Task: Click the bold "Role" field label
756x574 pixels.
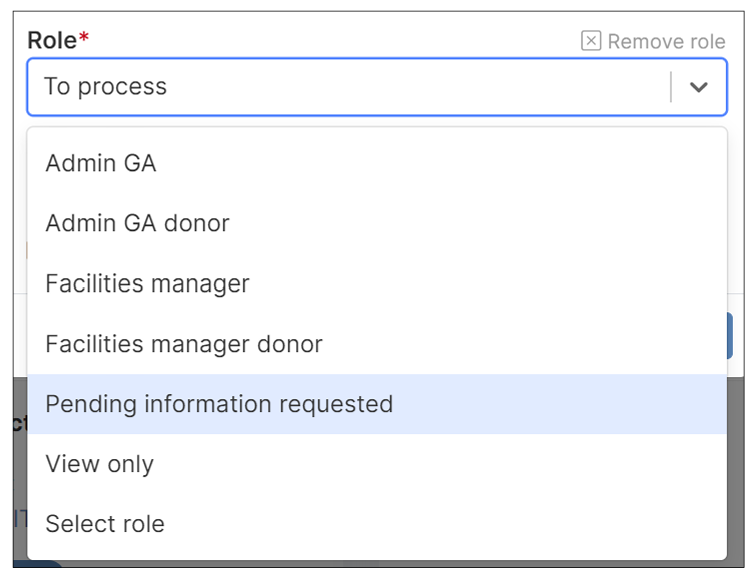Action: [x=51, y=40]
